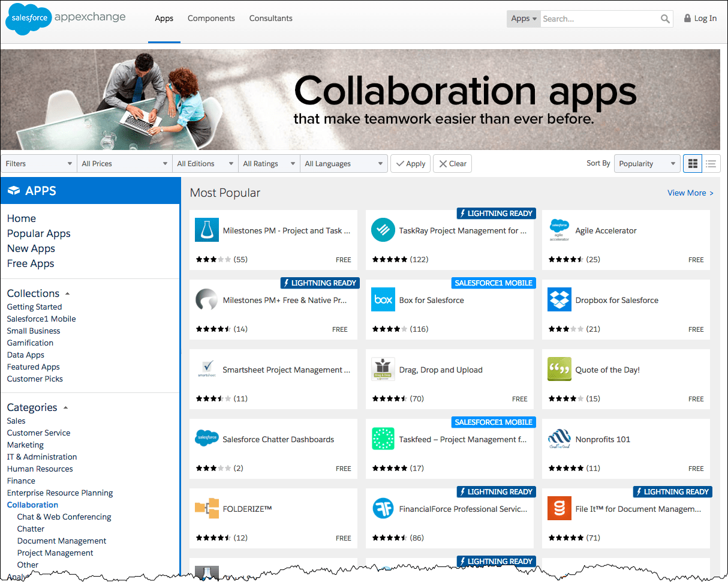
Task: Click the Quote of the Day icon
Action: [x=559, y=370]
